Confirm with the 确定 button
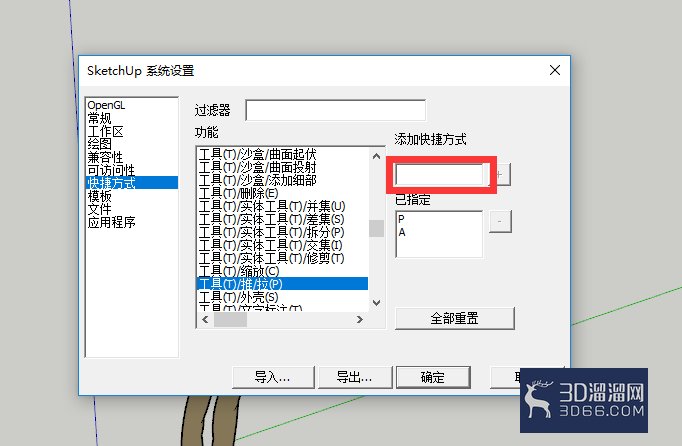 (433, 377)
